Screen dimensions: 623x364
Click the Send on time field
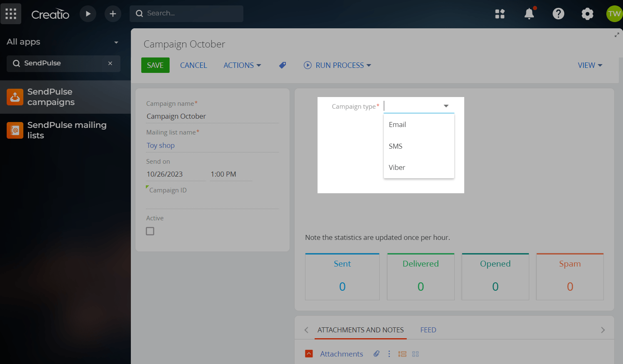[x=231, y=174]
